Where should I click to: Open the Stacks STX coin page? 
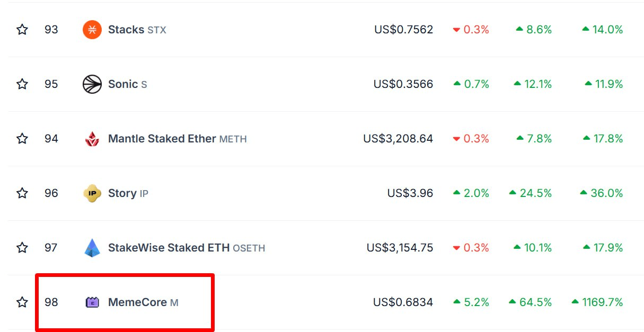pyautogui.click(x=137, y=30)
